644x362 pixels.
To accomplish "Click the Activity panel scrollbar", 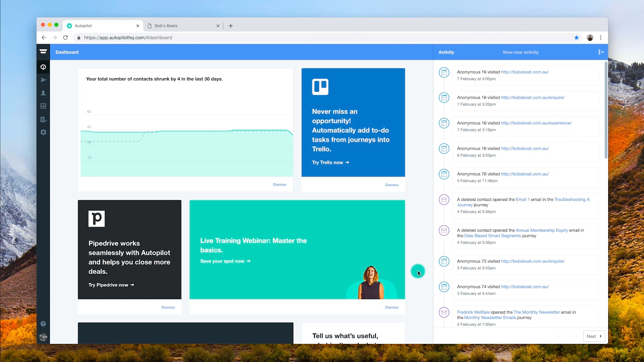I will click(x=606, y=110).
